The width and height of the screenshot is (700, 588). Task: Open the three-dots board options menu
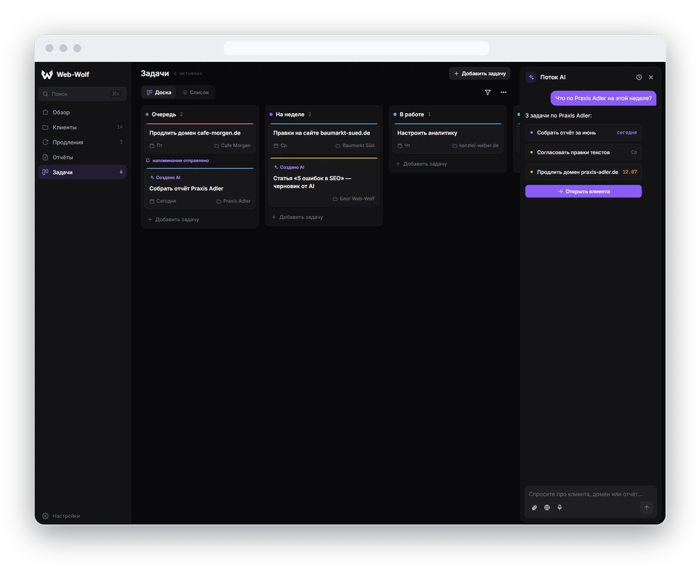tap(503, 92)
